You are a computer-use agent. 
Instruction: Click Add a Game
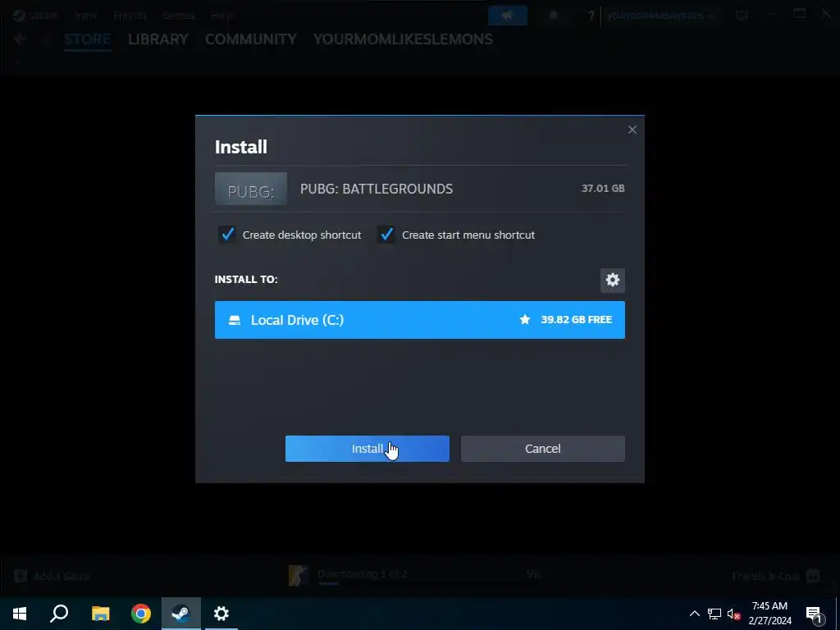tap(52, 576)
